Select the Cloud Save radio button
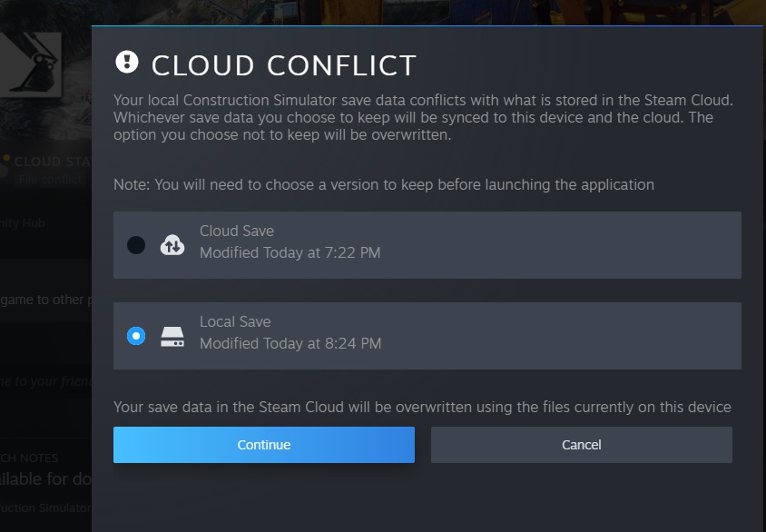 136,245
